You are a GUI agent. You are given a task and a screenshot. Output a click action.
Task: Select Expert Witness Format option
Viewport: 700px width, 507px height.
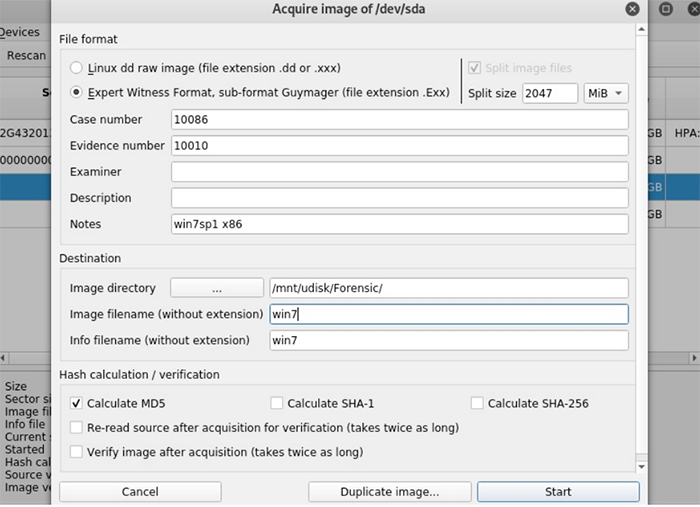(x=76, y=92)
